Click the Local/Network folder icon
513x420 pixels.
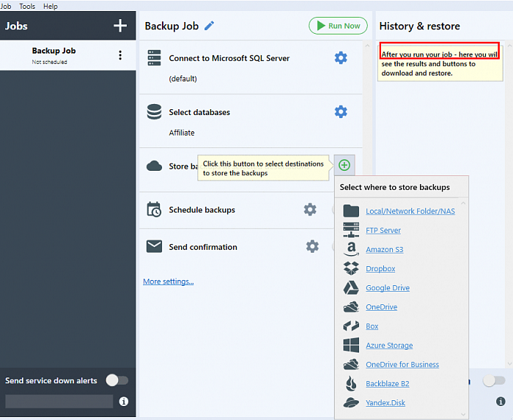[x=351, y=211]
